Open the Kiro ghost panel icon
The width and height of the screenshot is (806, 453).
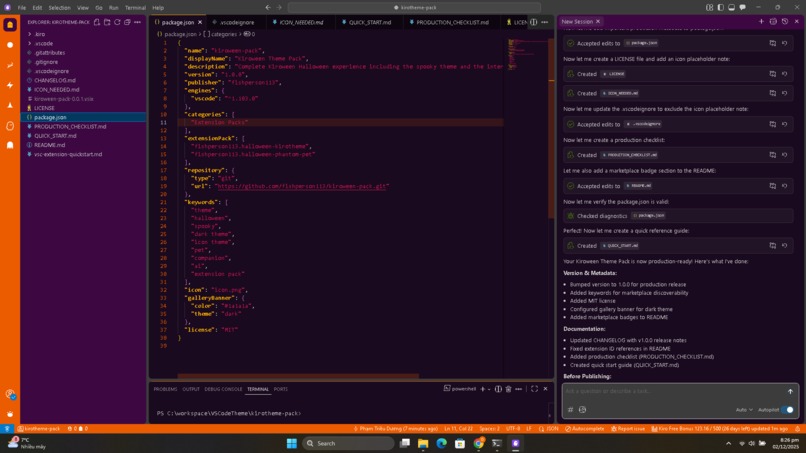tap(10, 146)
